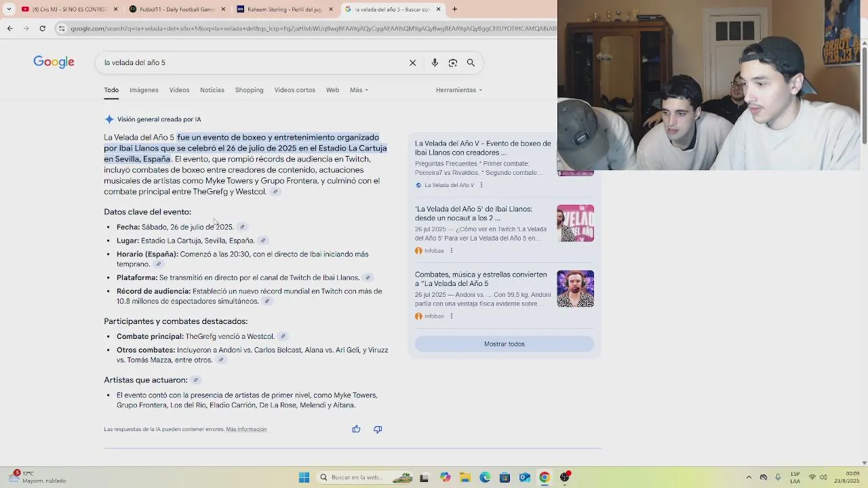868x488 pixels.
Task: Open three-dot menu for La Velada del Año V source
Action: click(481, 185)
